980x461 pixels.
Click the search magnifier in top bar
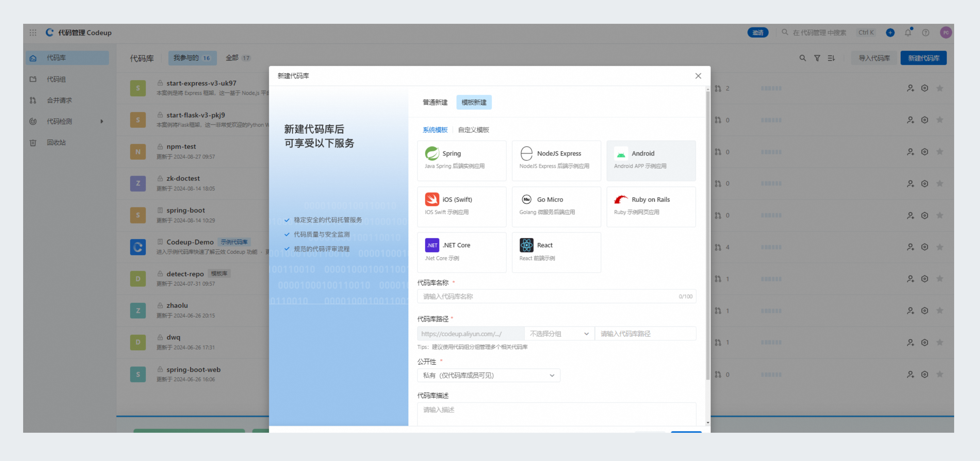[785, 32]
